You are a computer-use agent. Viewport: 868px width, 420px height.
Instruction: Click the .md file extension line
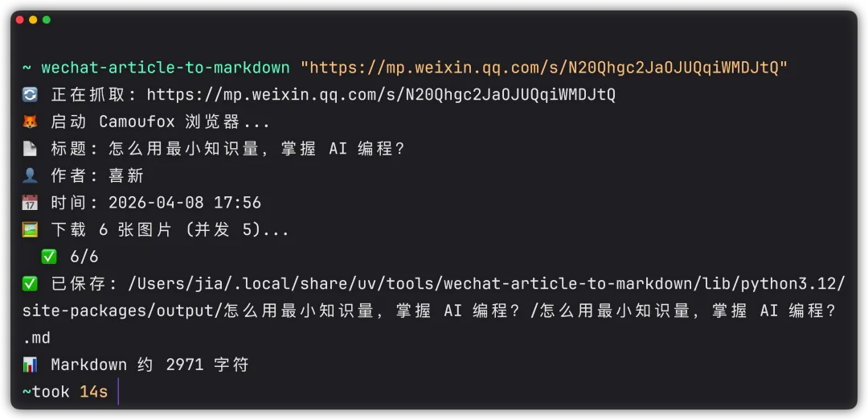[x=37, y=338]
